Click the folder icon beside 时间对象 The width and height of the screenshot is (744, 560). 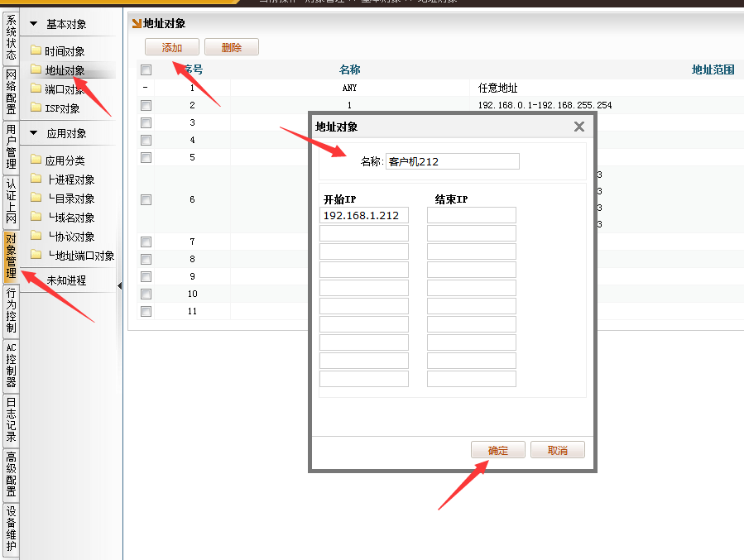click(x=36, y=51)
